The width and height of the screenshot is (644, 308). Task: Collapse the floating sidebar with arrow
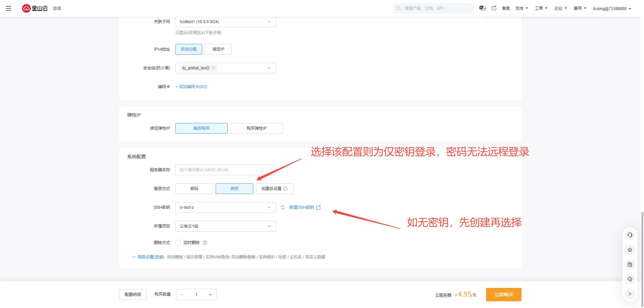(630, 294)
